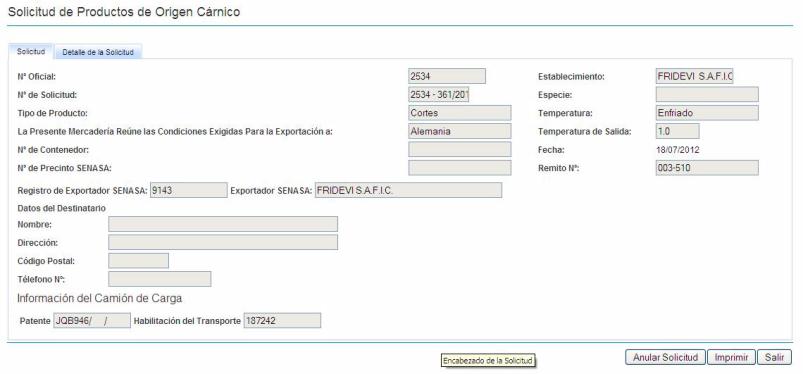Click the Establecimiento label
This screenshot has height=374, width=803.
[571, 77]
